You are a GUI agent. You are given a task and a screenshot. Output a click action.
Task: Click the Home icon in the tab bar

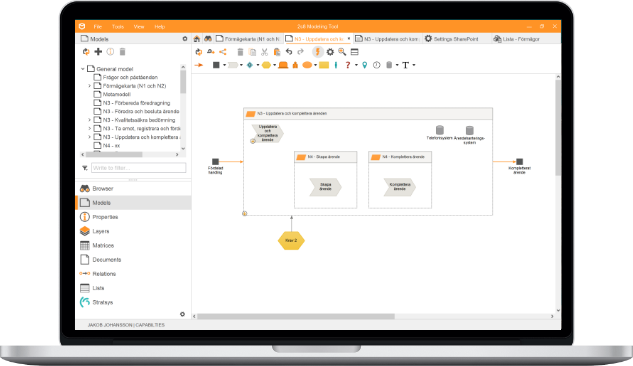coord(197,39)
